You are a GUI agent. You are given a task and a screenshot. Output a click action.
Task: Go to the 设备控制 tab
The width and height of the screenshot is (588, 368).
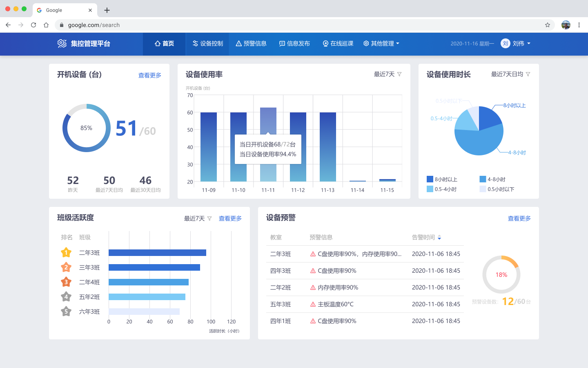[x=208, y=43]
